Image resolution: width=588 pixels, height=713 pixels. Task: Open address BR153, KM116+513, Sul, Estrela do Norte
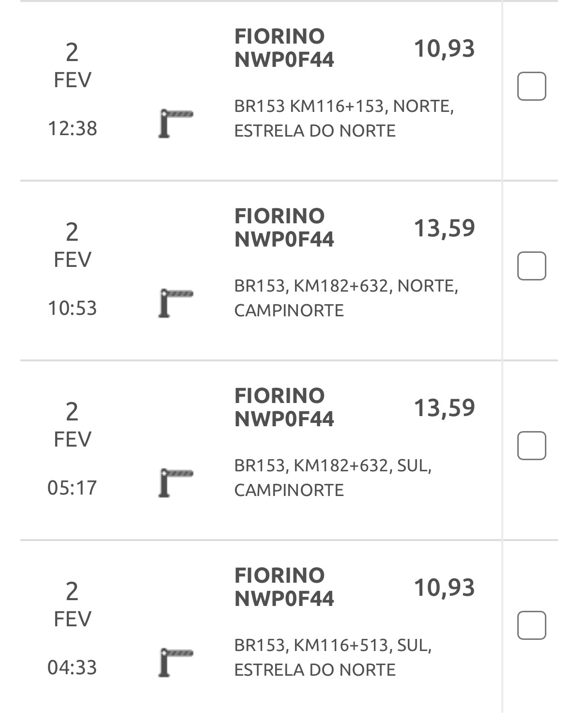tap(332, 657)
